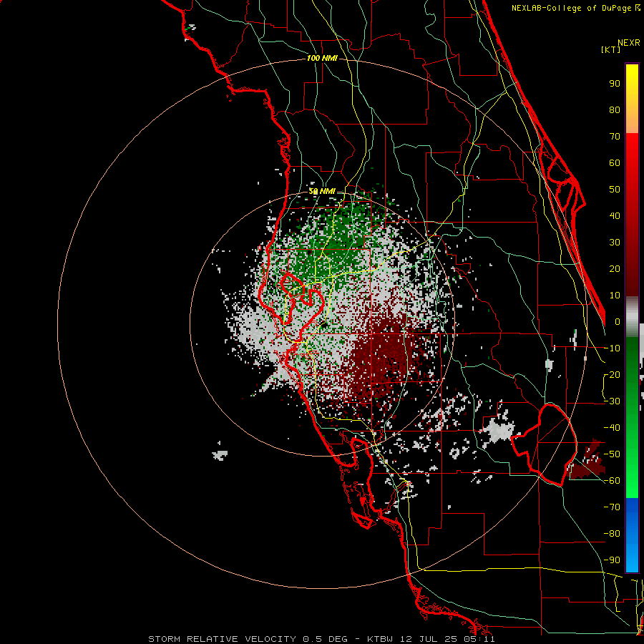The image size is (644, 644).
Task: Click the Lake Okeechobee red outline
Action: 545,444
